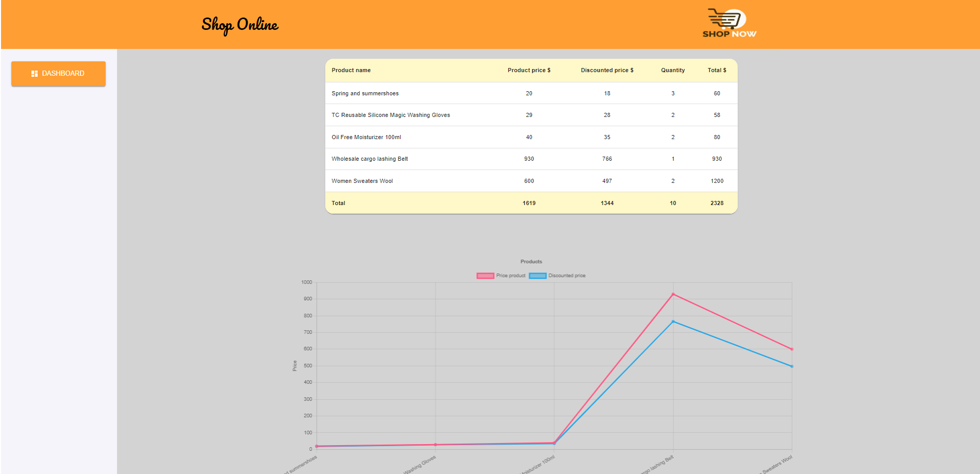The height and width of the screenshot is (474, 980).
Task: Click the Quantity column header
Action: click(x=673, y=70)
